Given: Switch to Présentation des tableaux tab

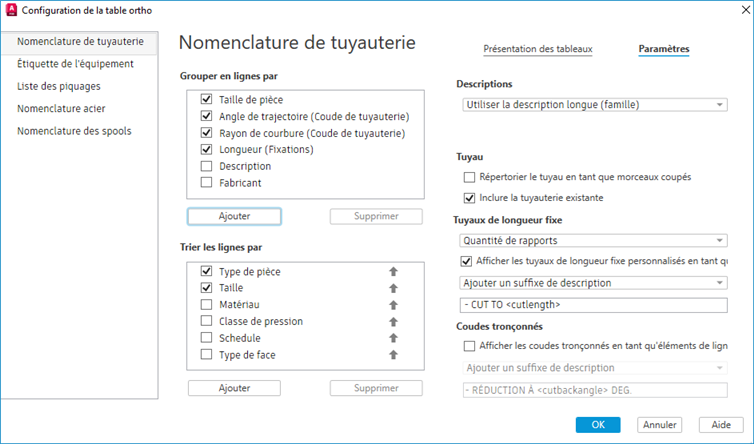Looking at the screenshot, I should pyautogui.click(x=538, y=48).
